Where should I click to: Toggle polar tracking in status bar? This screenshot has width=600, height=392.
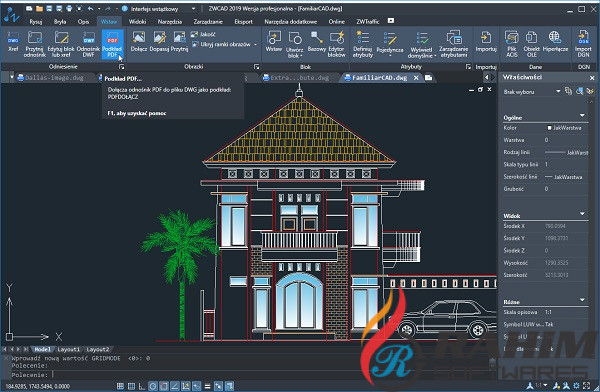pos(153,386)
